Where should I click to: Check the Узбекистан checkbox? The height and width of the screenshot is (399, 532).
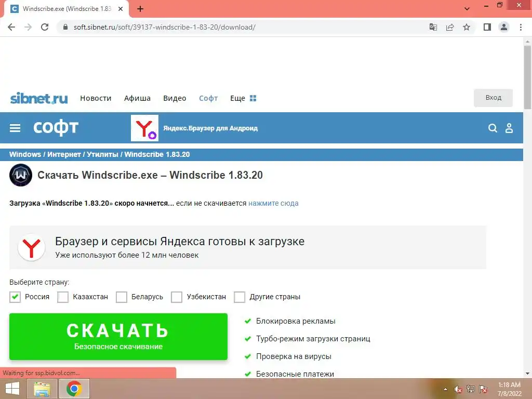(177, 297)
